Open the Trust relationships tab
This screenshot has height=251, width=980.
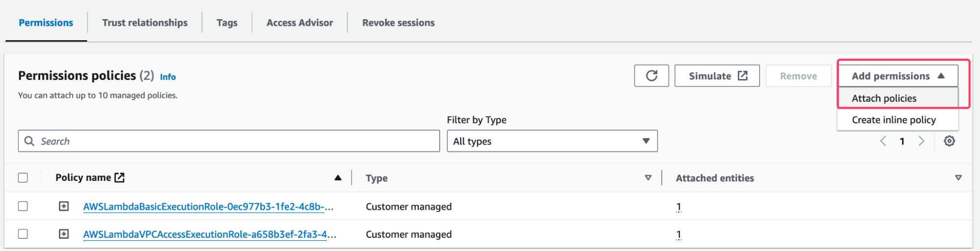tap(145, 23)
